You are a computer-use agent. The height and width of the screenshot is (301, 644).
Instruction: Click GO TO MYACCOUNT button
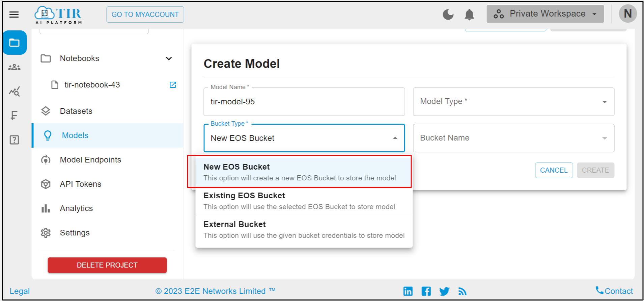pos(145,15)
